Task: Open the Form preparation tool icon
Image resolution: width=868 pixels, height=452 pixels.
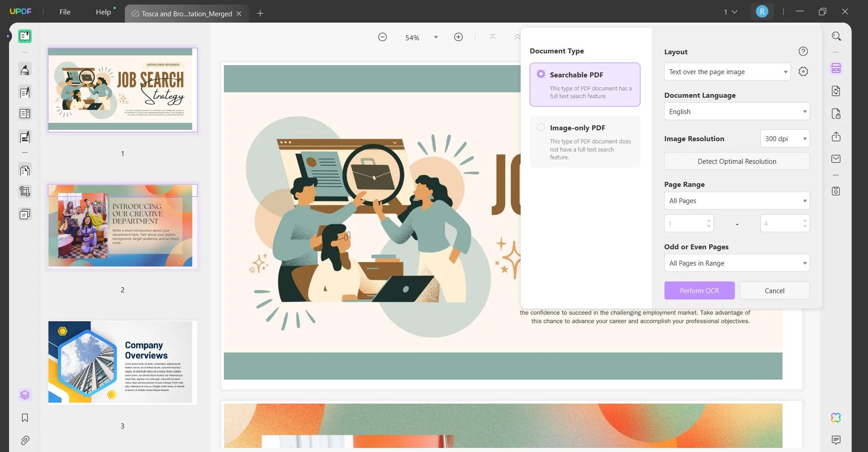Action: [25, 114]
